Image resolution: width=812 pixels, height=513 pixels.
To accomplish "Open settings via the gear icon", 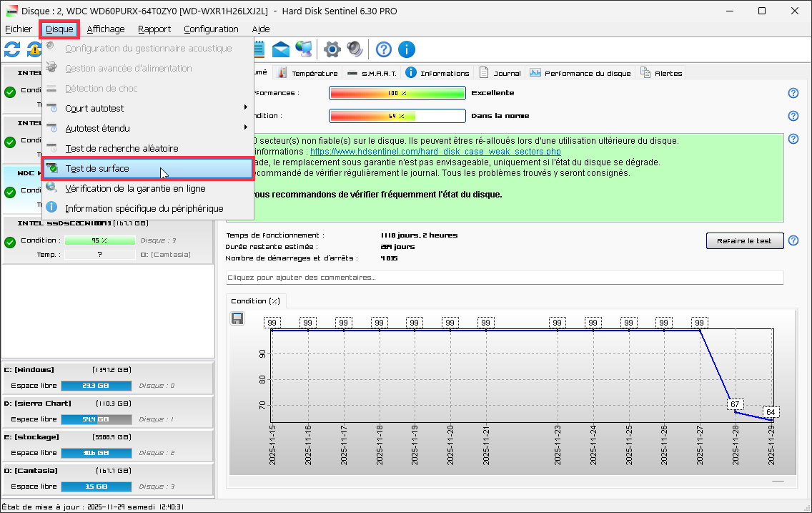I will click(x=332, y=49).
